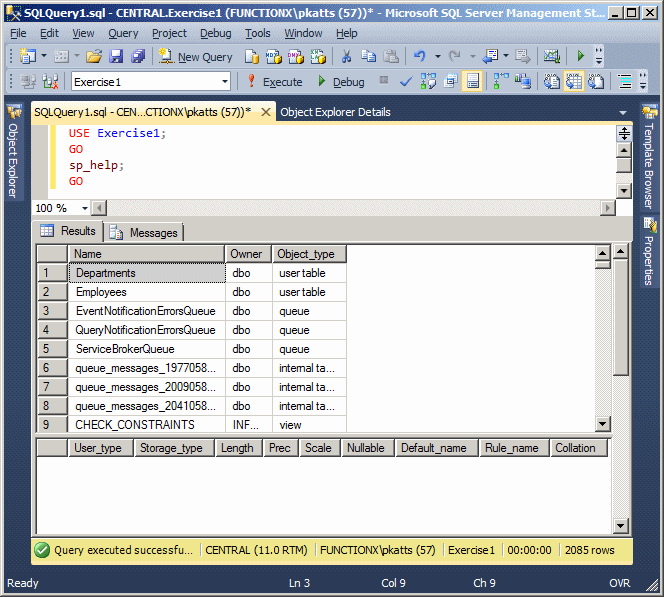The width and height of the screenshot is (664, 597).
Task: Start an Analysis Services XMLA Query
Action: (x=318, y=56)
